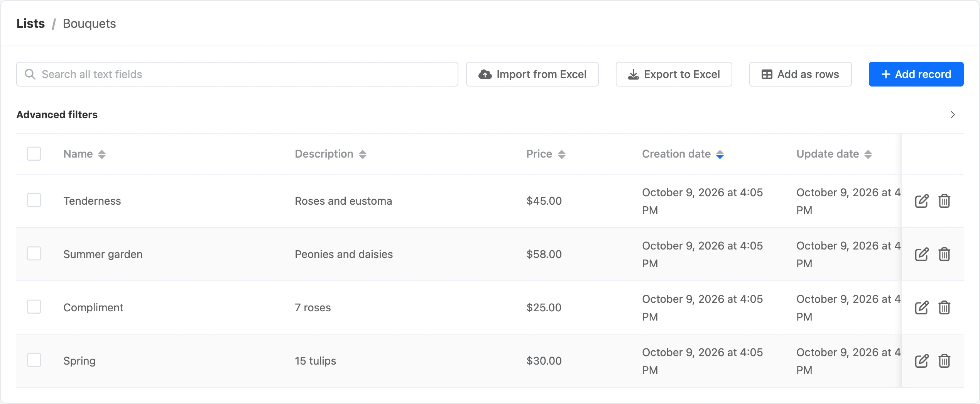Edit the Summer garden record
This screenshot has height=404, width=980.
point(922,255)
